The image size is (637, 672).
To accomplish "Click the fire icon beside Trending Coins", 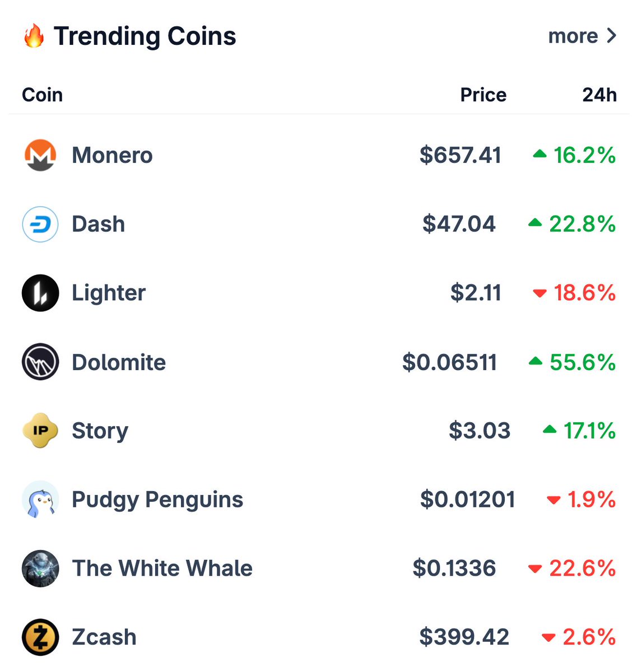I will point(34,36).
